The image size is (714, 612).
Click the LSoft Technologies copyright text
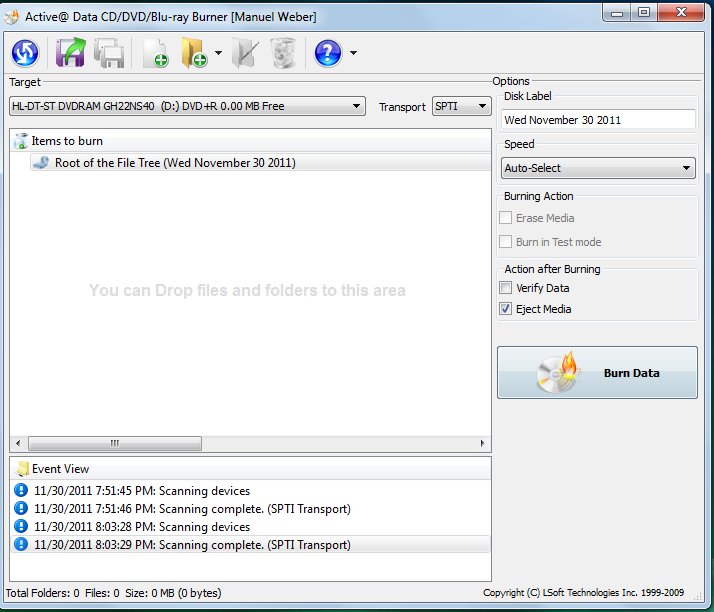pyautogui.click(x=583, y=592)
